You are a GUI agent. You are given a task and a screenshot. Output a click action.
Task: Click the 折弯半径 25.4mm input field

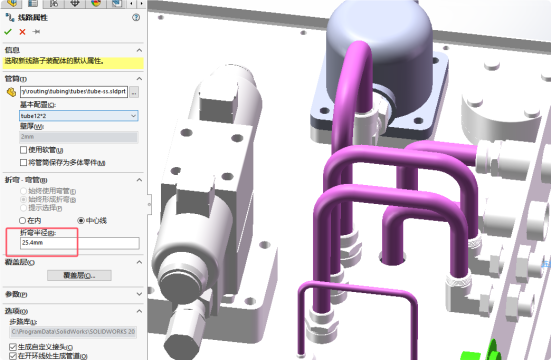pyautogui.click(x=80, y=243)
